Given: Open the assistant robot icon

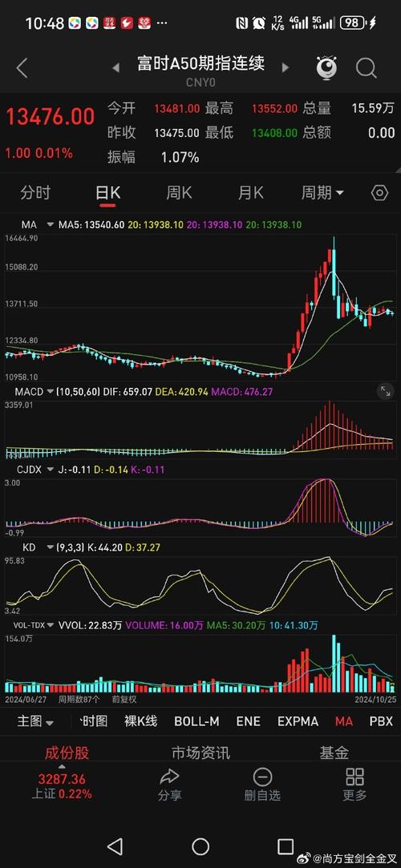Looking at the screenshot, I should click(326, 67).
